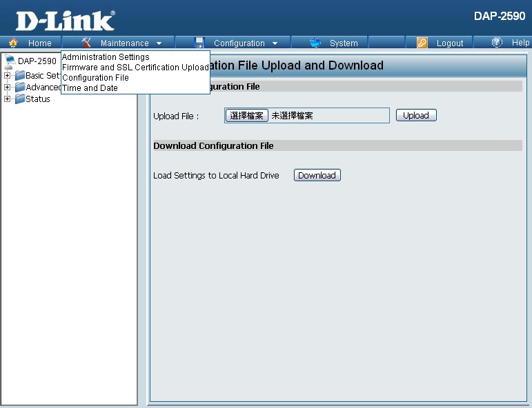
Task: Click the 選擇檔案 choose file button
Action: point(246,116)
